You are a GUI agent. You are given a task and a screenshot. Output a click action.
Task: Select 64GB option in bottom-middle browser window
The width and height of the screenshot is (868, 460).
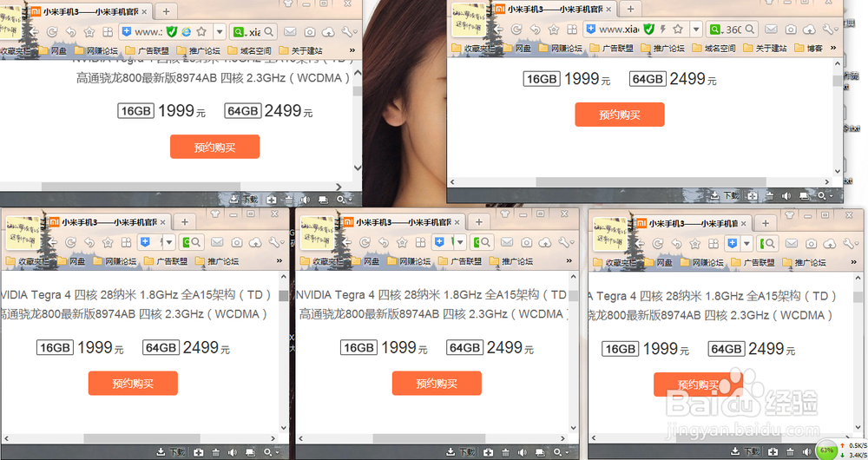point(464,348)
